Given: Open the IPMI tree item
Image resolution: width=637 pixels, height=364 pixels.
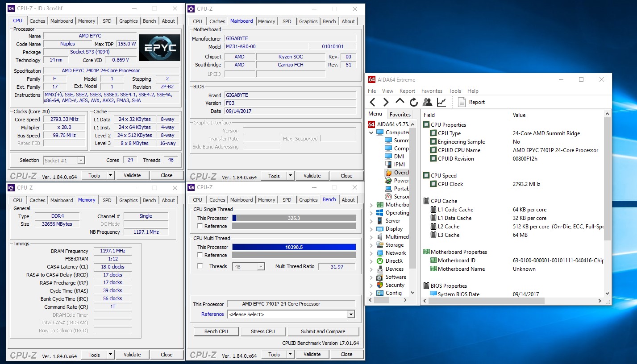Looking at the screenshot, I should click(x=395, y=165).
